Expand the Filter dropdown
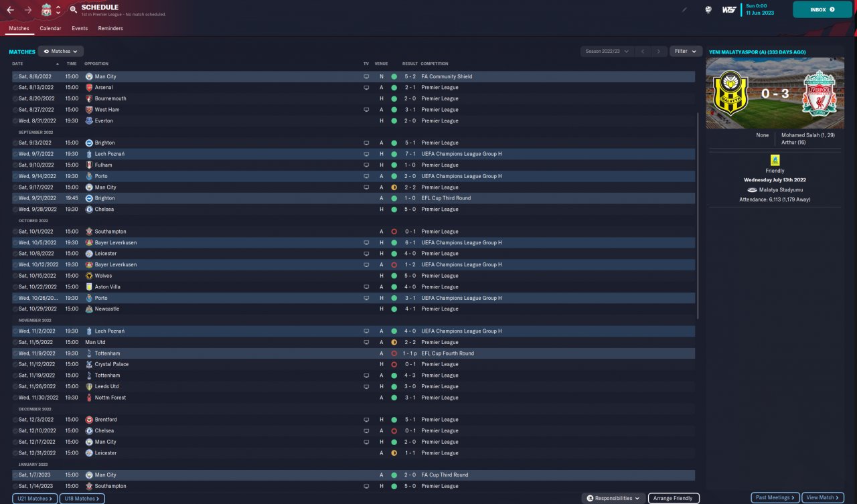 (x=686, y=52)
